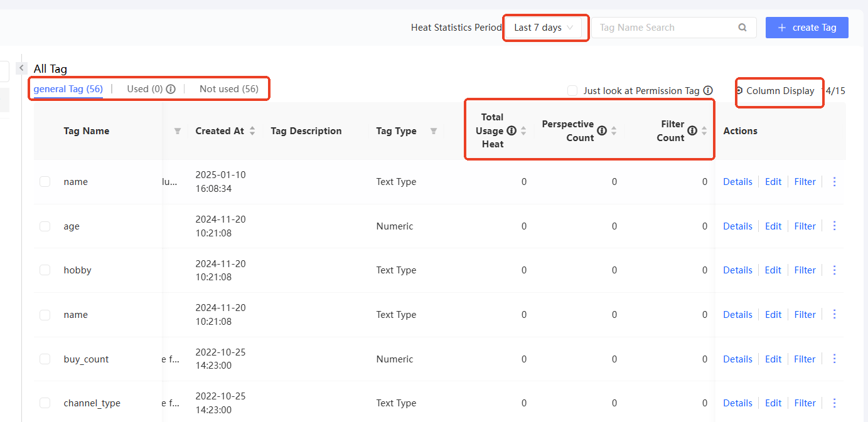Click the search magnifier icon
868x422 pixels.
click(x=742, y=28)
